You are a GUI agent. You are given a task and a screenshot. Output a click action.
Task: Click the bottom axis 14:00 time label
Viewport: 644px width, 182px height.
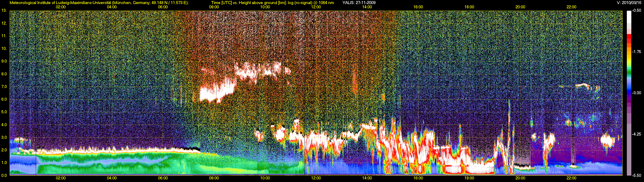[367, 178]
